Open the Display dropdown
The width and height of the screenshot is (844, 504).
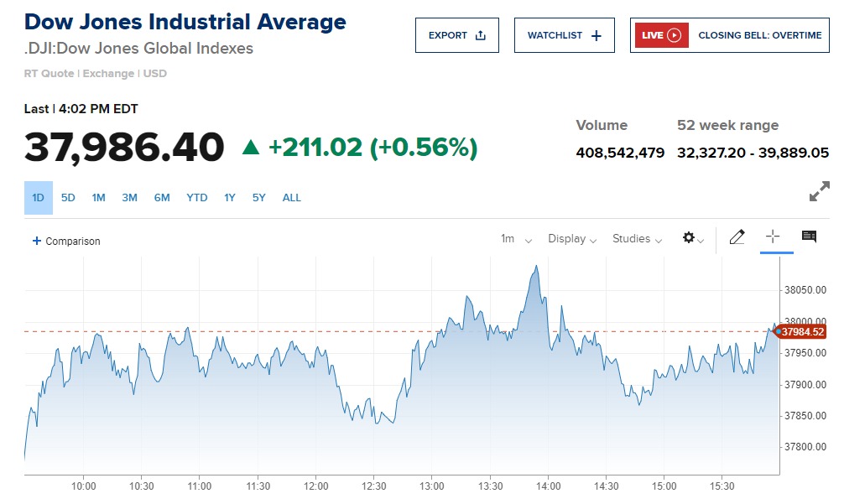572,239
